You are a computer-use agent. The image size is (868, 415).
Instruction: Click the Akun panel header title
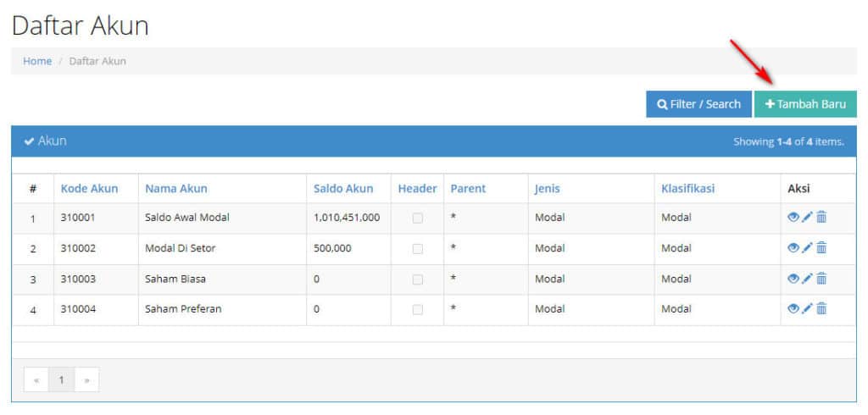click(46, 141)
